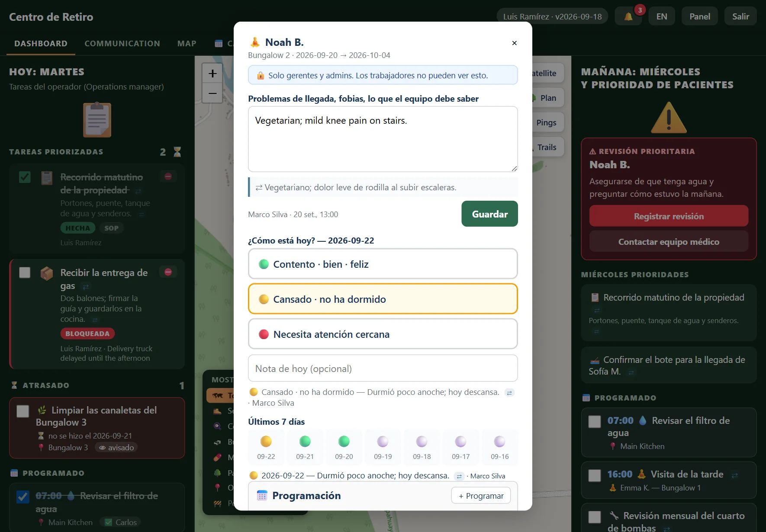Image resolution: width=766 pixels, height=532 pixels.
Task: Zoom out on the map
Action: [x=212, y=93]
